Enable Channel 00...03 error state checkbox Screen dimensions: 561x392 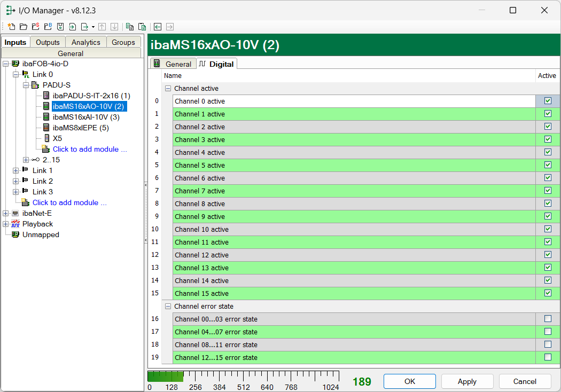coord(548,319)
